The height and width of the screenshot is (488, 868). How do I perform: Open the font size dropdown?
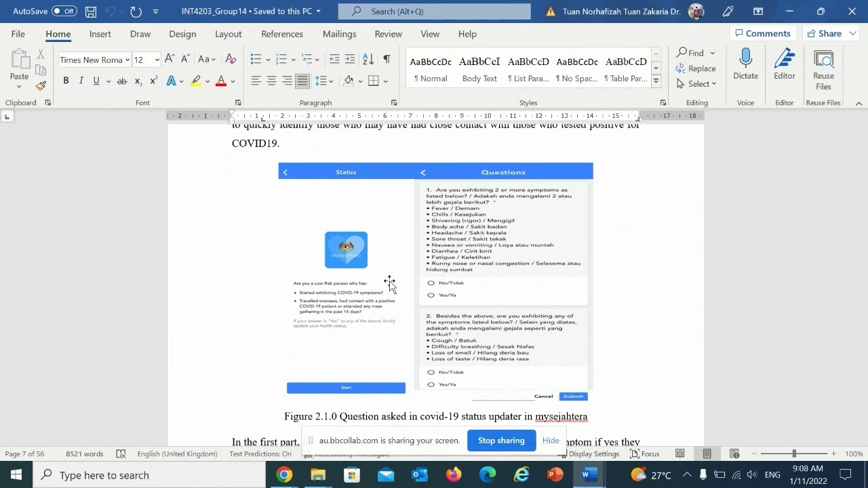[157, 60]
